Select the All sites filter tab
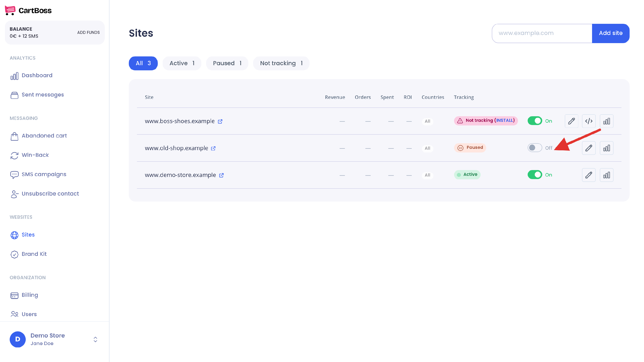 coord(143,63)
